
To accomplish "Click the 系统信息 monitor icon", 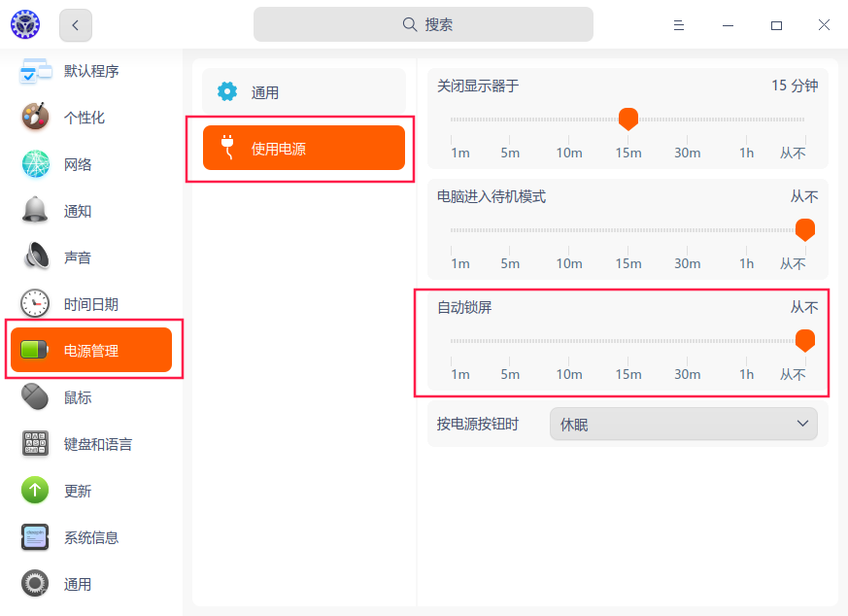I will tap(35, 537).
